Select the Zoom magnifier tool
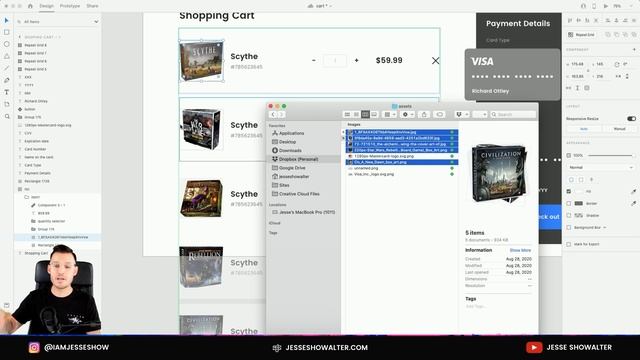Image resolution: width=640 pixels, height=360 pixels. [7, 117]
